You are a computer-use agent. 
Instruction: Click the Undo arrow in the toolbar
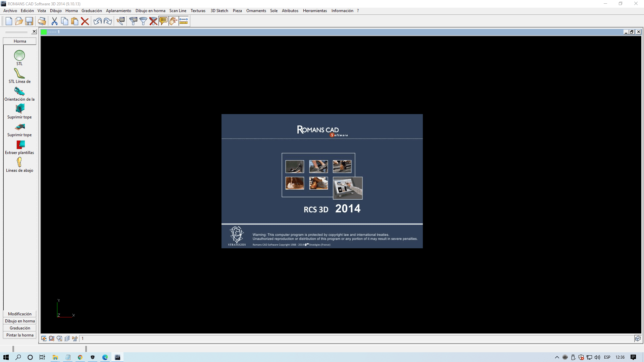[97, 21]
